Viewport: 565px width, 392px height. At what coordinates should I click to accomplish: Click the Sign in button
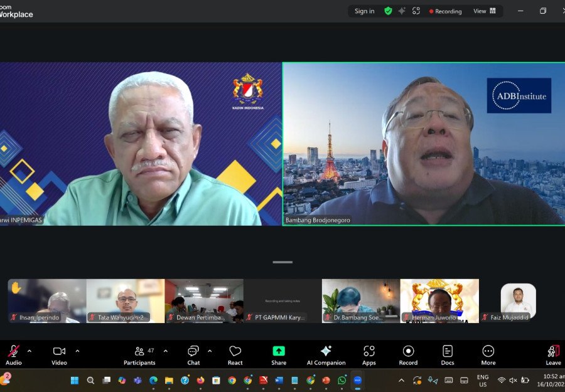coord(364,11)
